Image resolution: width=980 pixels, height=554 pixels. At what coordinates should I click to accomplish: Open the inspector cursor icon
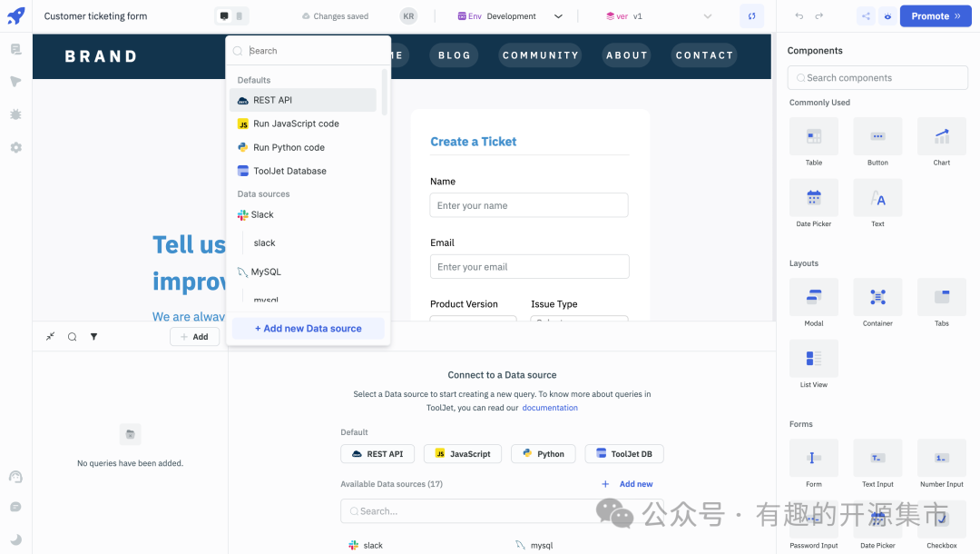(x=16, y=82)
